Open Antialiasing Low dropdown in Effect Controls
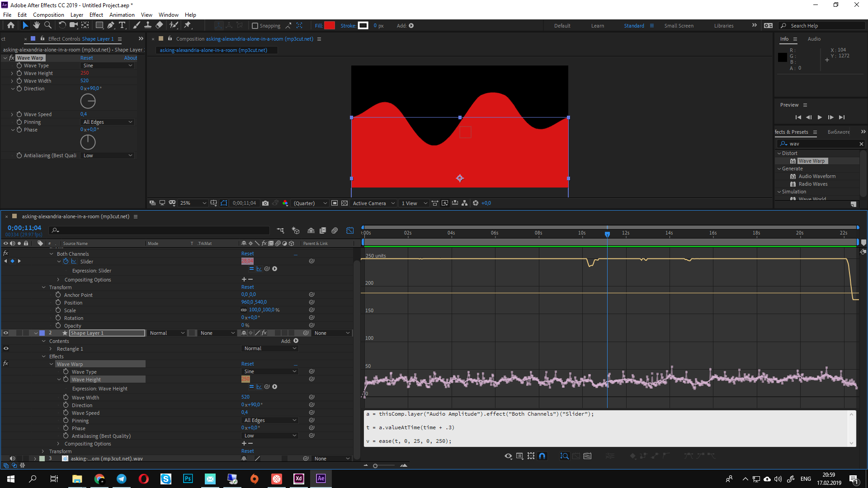 tap(108, 155)
